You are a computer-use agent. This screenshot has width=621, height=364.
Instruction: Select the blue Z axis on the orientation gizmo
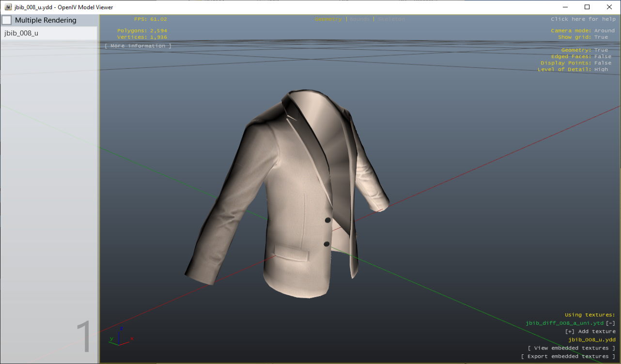(x=122, y=329)
